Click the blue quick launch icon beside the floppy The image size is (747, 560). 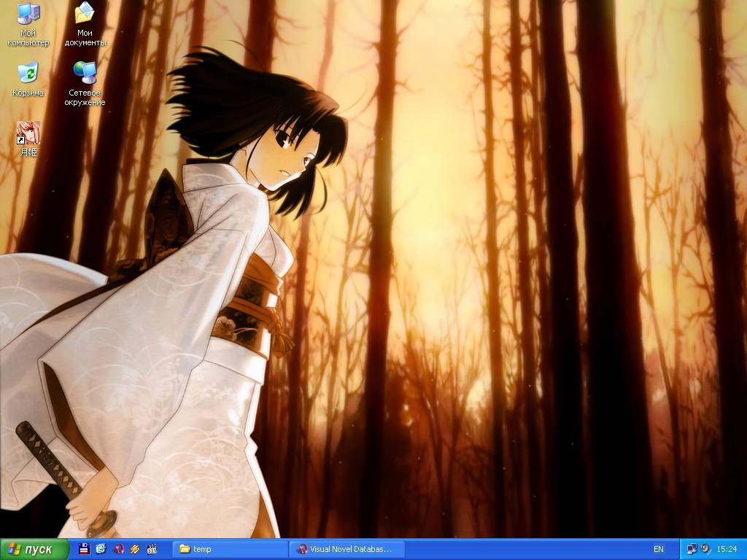click(101, 549)
